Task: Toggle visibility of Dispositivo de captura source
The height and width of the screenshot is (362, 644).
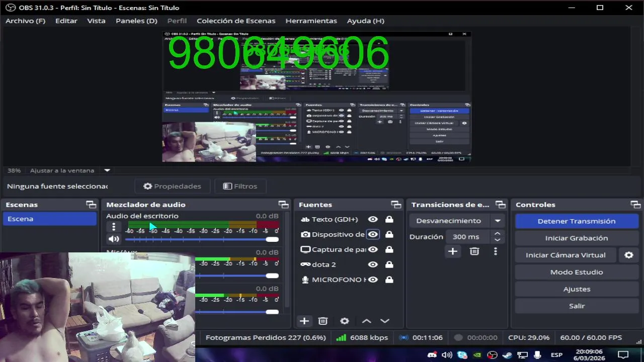Action: pos(373,234)
